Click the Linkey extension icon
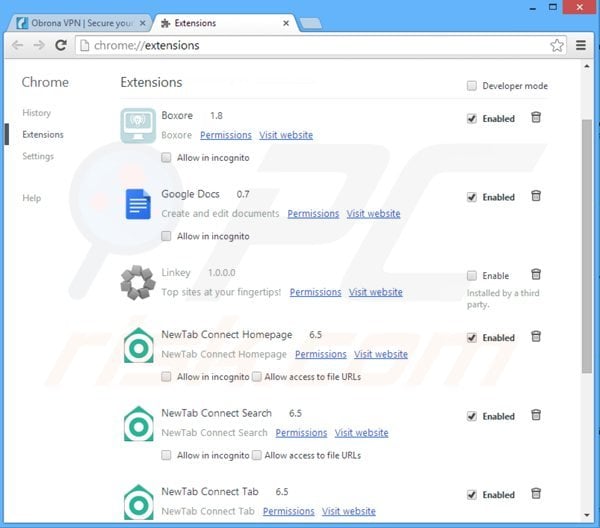This screenshot has height=528, width=600. pyautogui.click(x=138, y=282)
